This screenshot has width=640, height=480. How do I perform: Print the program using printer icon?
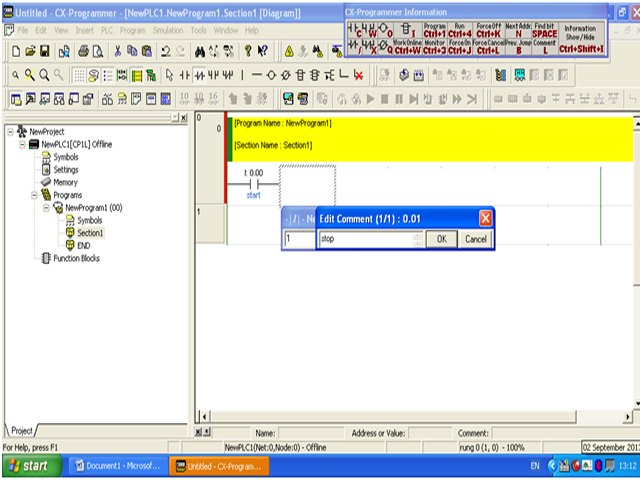pos(84,51)
